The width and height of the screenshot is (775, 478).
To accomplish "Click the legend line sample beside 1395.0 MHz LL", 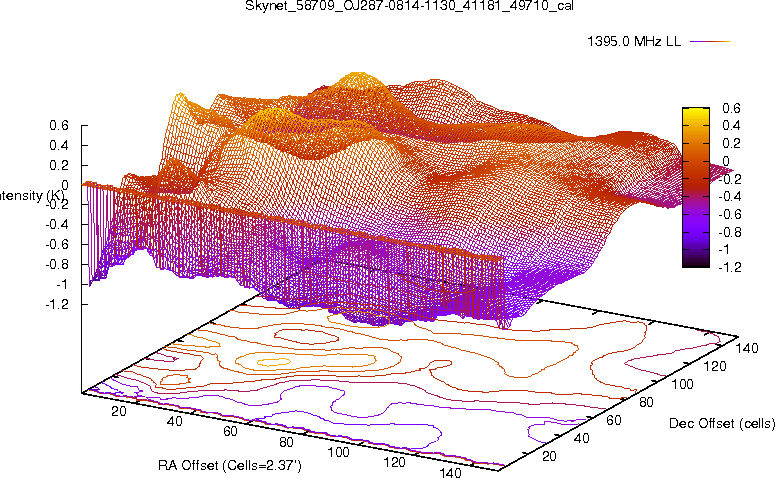I will (710, 42).
